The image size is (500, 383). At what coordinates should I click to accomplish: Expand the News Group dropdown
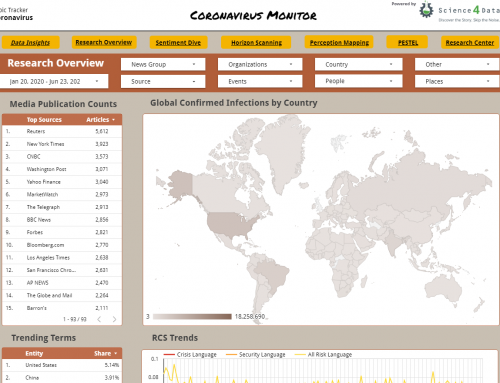pyautogui.click(x=163, y=64)
